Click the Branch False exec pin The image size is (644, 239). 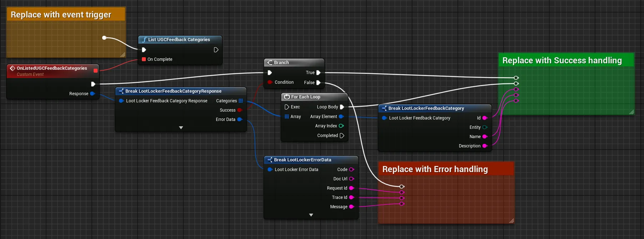tap(318, 83)
